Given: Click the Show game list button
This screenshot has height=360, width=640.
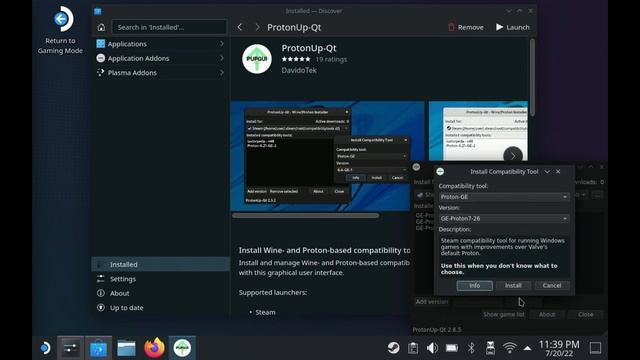Looking at the screenshot, I should [504, 314].
